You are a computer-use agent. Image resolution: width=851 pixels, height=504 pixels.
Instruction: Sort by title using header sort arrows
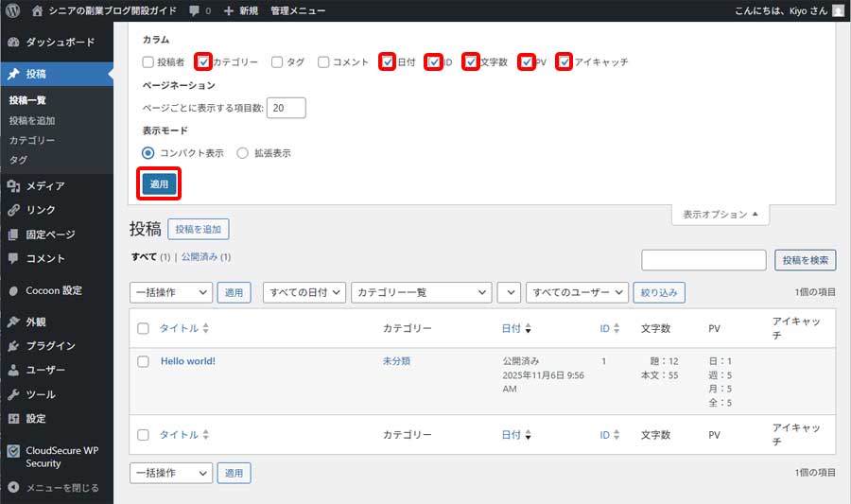tap(206, 328)
